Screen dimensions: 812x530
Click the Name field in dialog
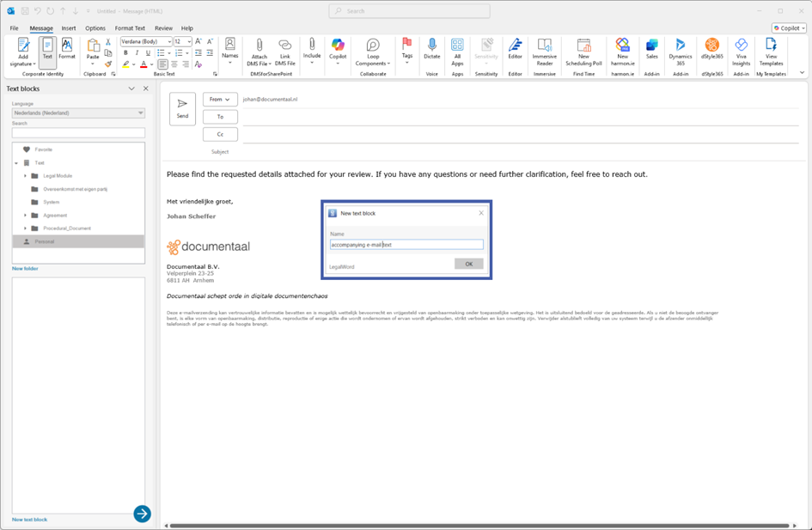[x=406, y=245]
